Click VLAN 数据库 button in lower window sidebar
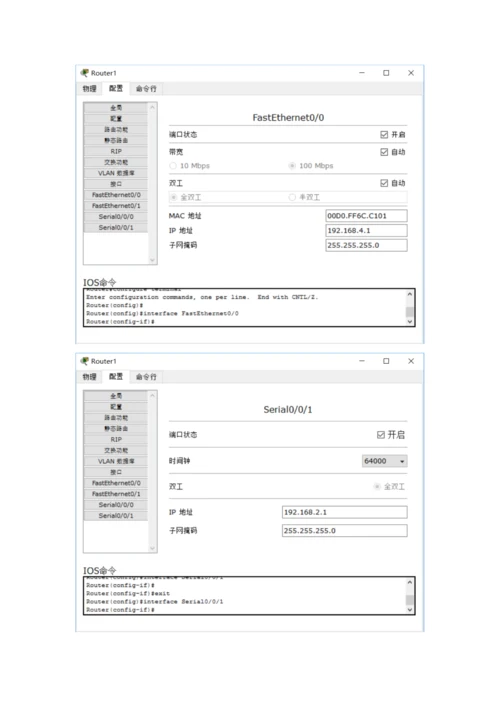The image size is (500, 707). pos(116,461)
